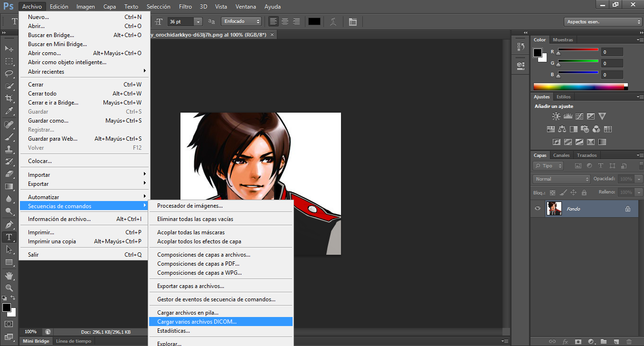The width and height of the screenshot is (644, 346).
Task: Choose Procesador de imágenes... command
Action: [221, 206]
